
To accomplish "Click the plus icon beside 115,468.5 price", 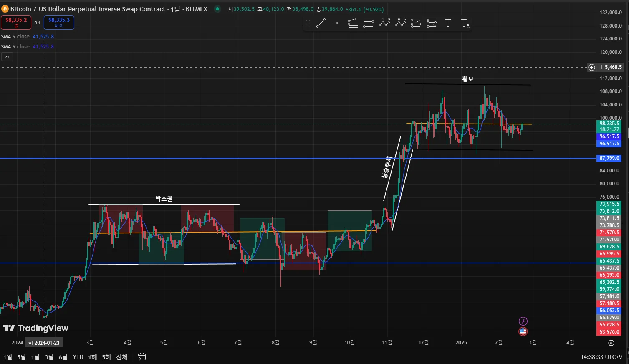I will (591, 67).
